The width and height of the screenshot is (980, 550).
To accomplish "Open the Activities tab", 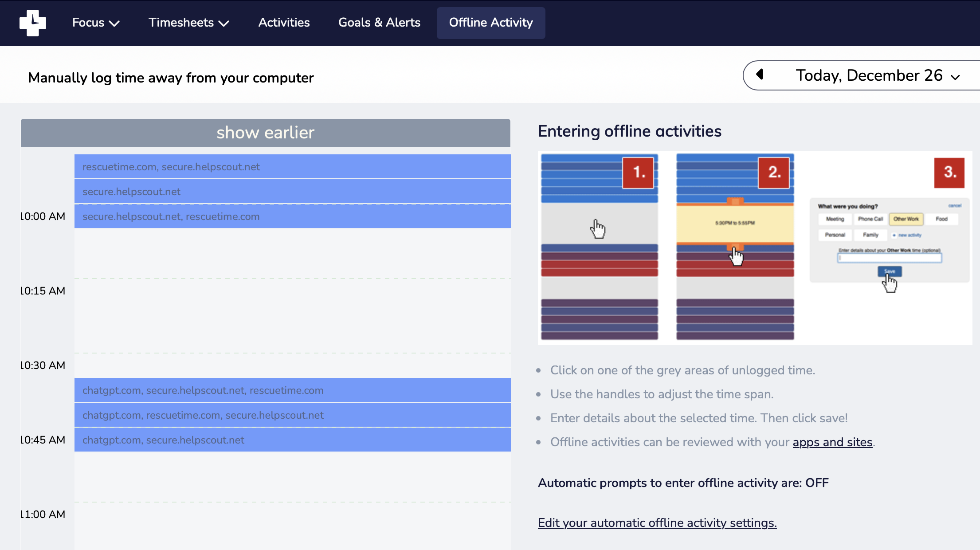I will coord(284,23).
